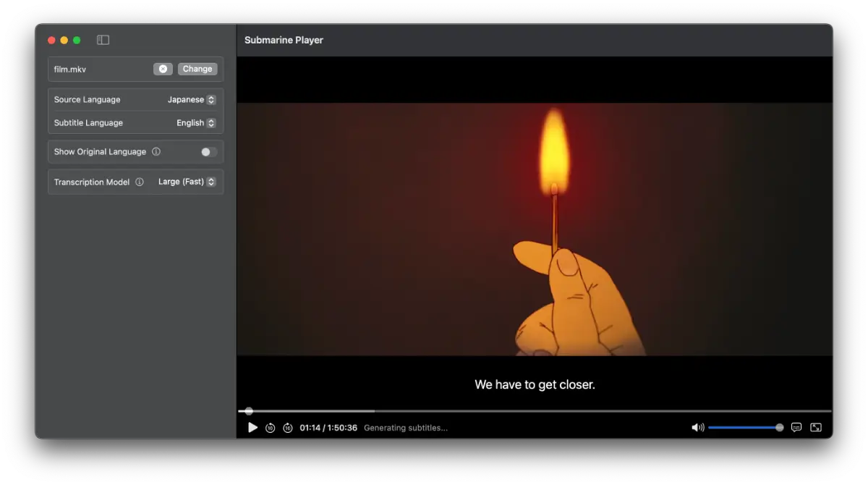Click the volume slider handle
The width and height of the screenshot is (868, 485).
point(779,428)
